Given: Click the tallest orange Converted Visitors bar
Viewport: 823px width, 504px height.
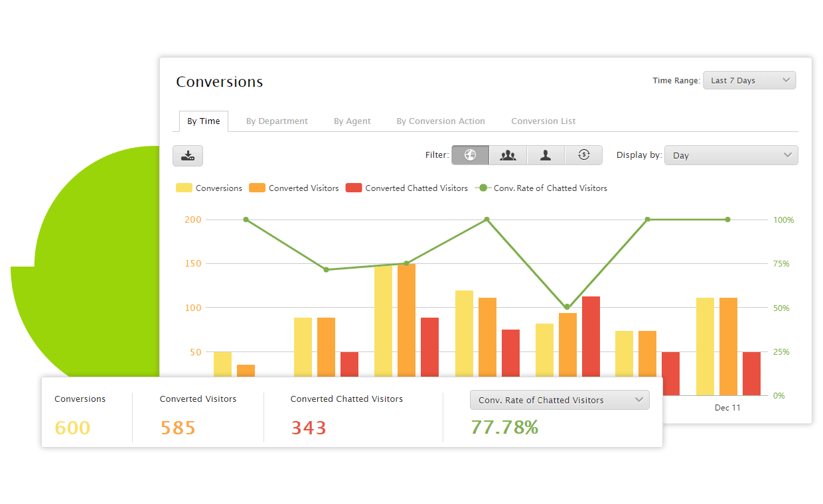Looking at the screenshot, I should coord(406,318).
